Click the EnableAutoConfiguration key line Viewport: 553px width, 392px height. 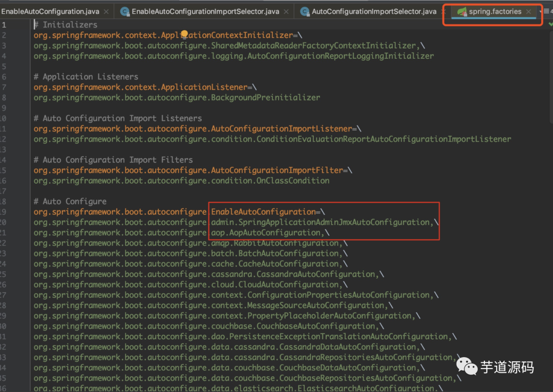tap(179, 212)
